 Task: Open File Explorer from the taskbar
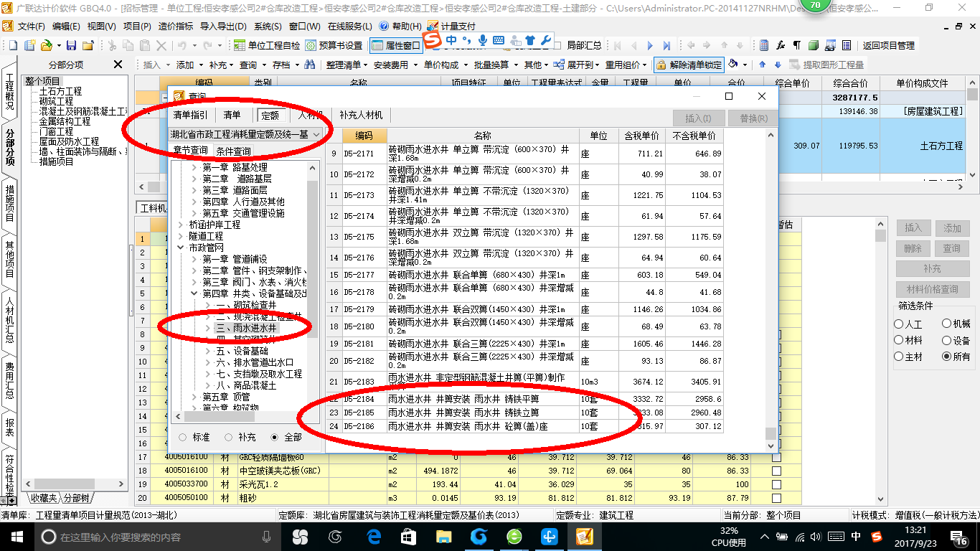click(x=443, y=536)
